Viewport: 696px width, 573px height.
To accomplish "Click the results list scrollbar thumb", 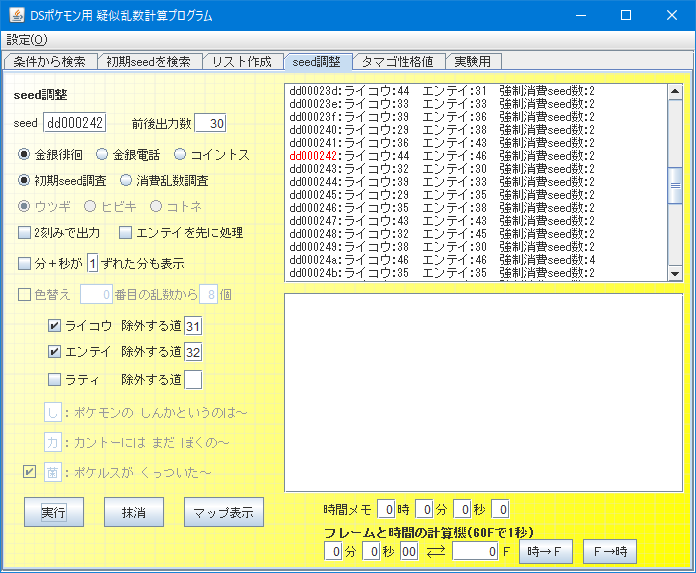I will [x=675, y=185].
